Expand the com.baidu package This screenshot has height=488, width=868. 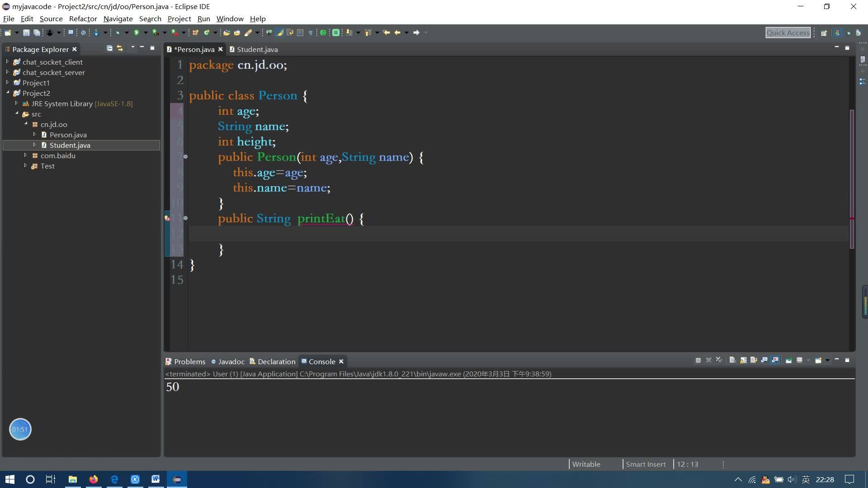click(x=25, y=155)
